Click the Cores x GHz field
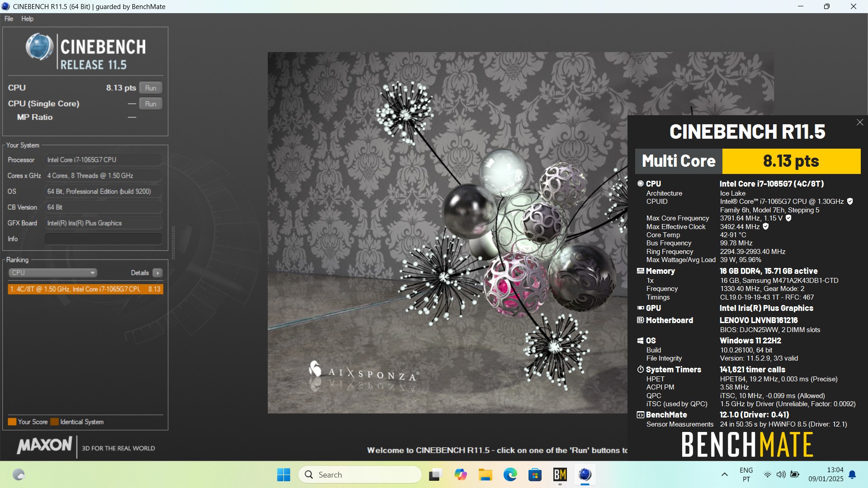Viewport: 868px width, 488px height. 103,175
